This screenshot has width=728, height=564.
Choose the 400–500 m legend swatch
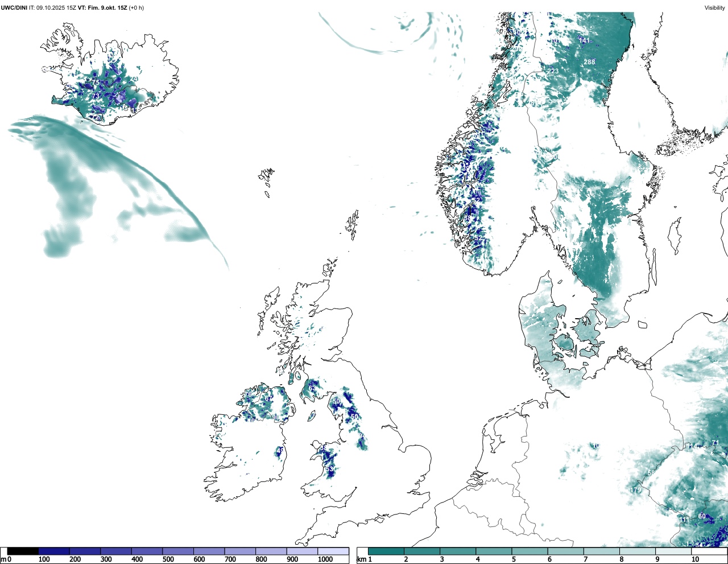coord(147,551)
